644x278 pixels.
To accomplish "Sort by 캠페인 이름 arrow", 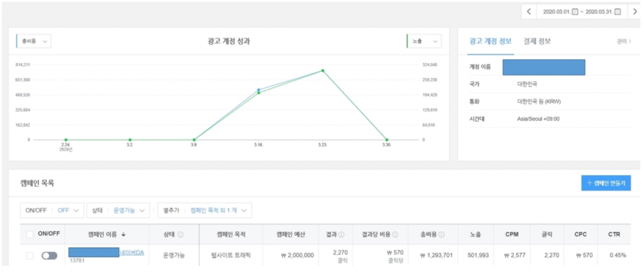I will coord(123,235).
